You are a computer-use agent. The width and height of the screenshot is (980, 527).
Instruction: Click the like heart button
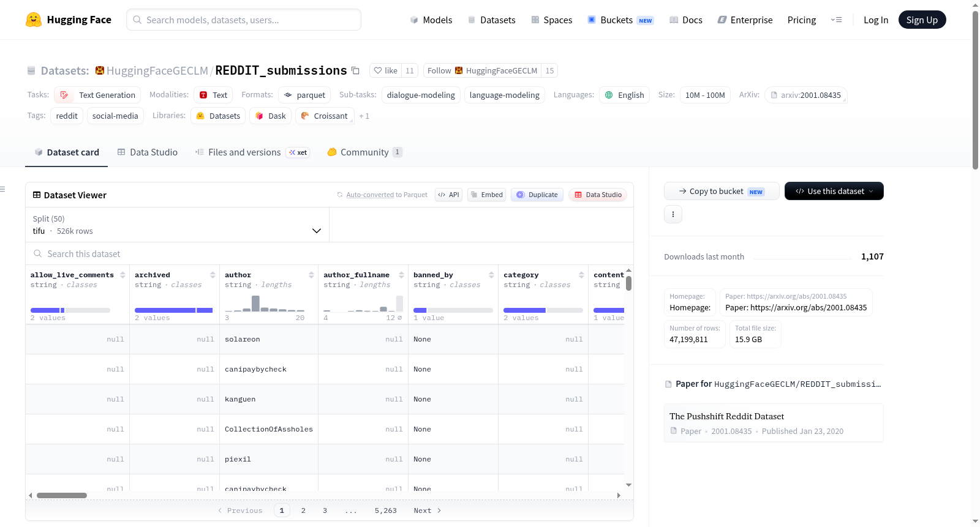coord(386,70)
